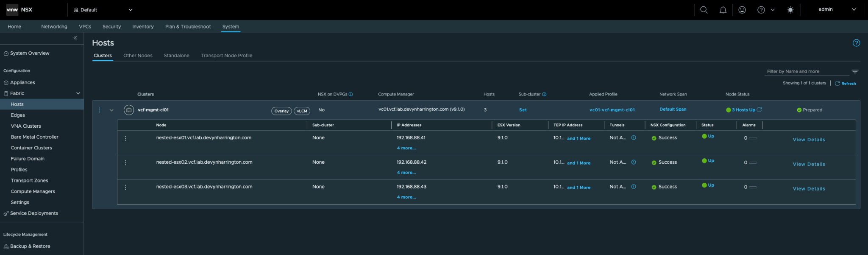Click Success check icon for nested-esx01
The width and height of the screenshot is (868, 255).
654,138
